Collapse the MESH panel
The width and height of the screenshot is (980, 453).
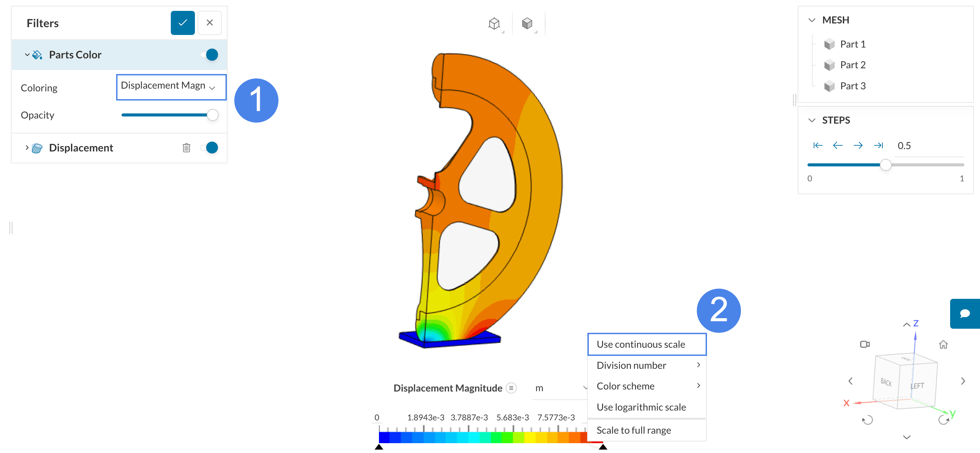(812, 20)
